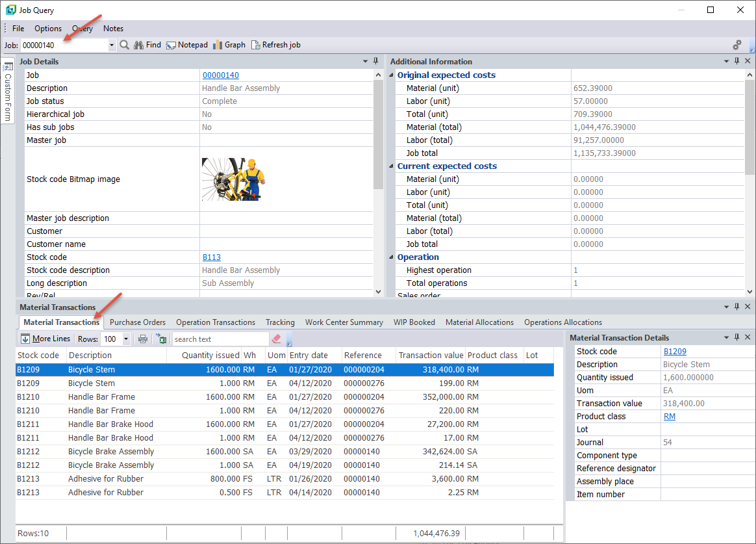Open stock code link B1209 in details
Screen dimensions: 756x544
point(675,352)
